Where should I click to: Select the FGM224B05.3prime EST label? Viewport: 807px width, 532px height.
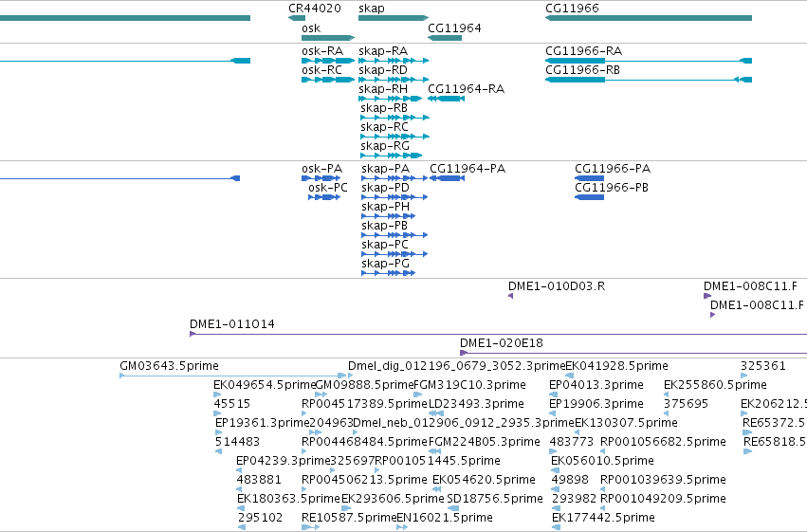point(485,443)
